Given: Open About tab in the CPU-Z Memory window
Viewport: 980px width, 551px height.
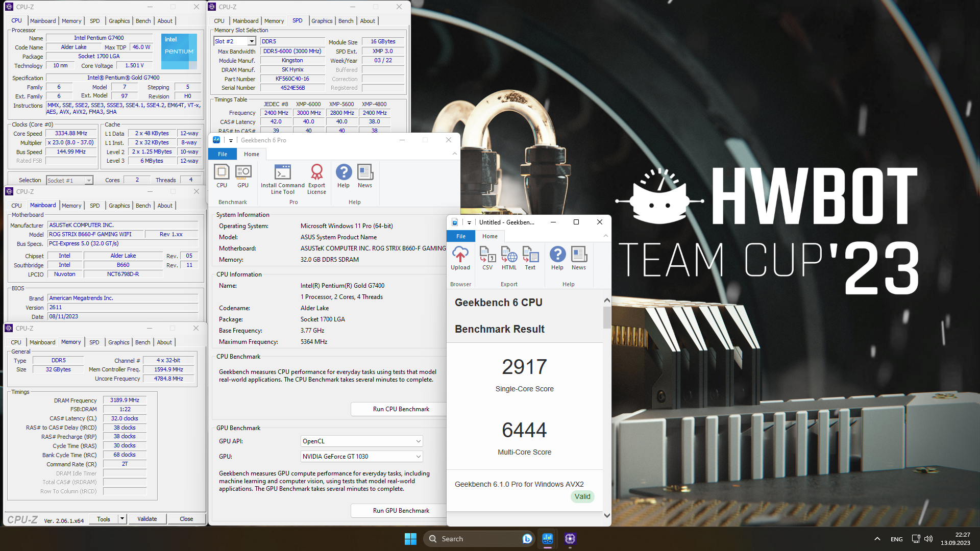Looking at the screenshot, I should 164,342.
